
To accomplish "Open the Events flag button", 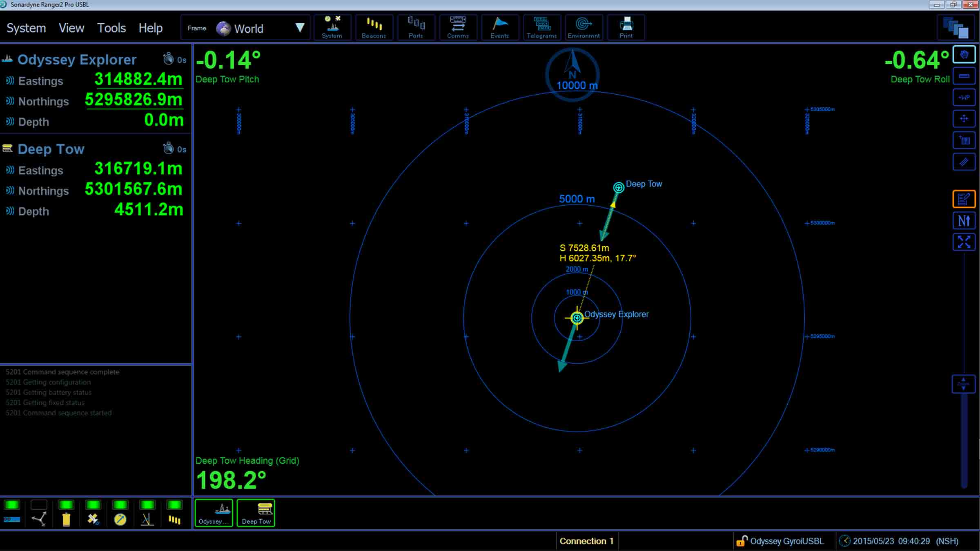I will click(500, 28).
